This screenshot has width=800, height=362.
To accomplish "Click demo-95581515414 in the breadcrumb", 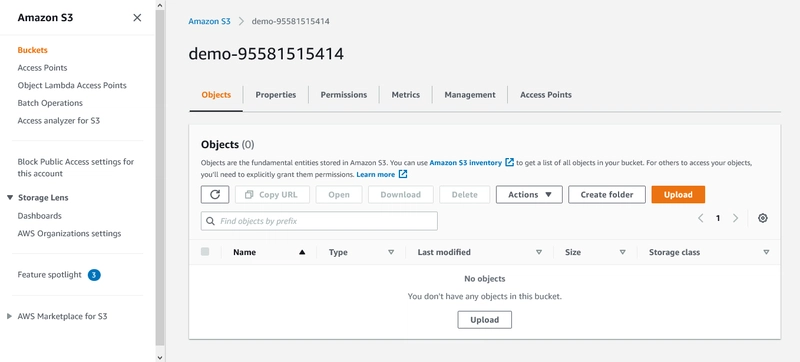I will [290, 21].
